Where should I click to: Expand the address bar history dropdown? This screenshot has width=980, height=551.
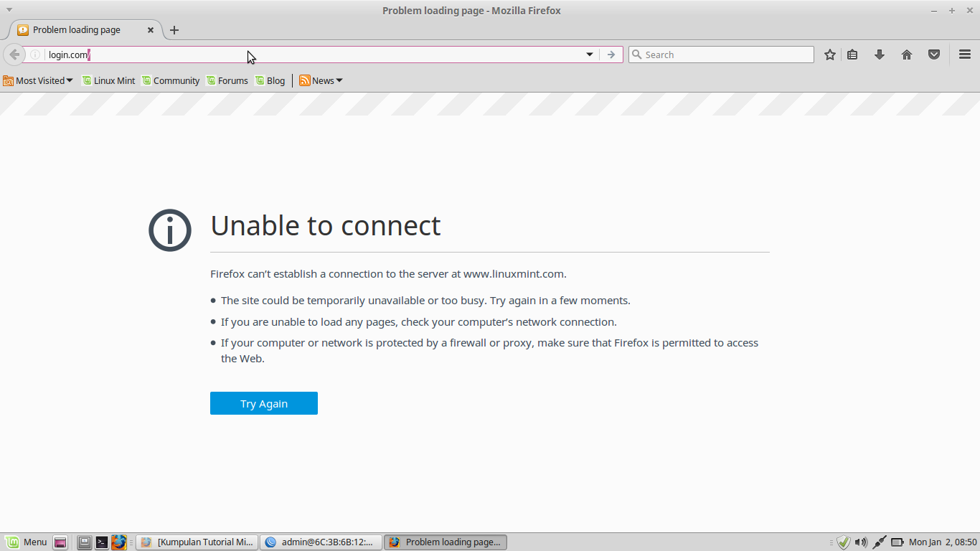coord(589,54)
